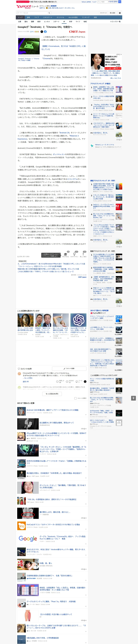Click web search button in top bar
The height and width of the screenshot is (644, 138).
[120, 2]
